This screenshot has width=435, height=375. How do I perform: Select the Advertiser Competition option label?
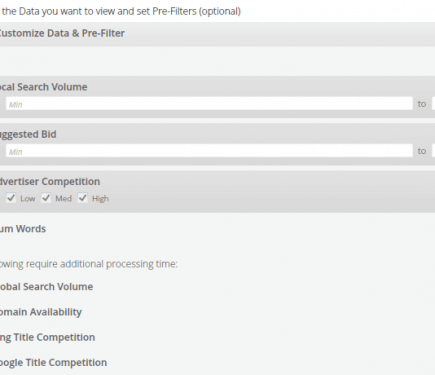pos(50,182)
